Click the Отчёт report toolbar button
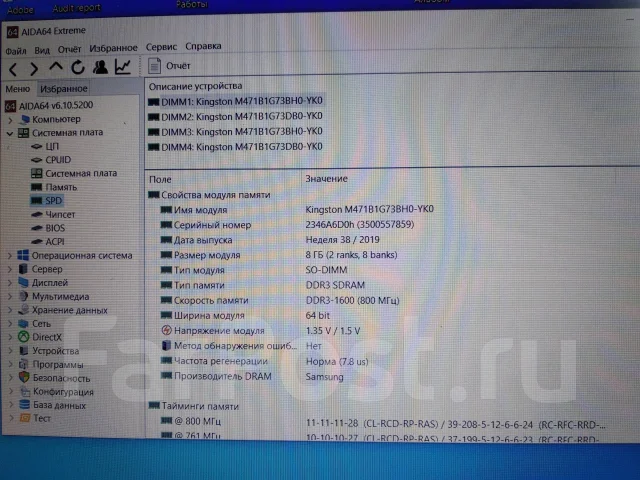The image size is (640, 480). 169,66
